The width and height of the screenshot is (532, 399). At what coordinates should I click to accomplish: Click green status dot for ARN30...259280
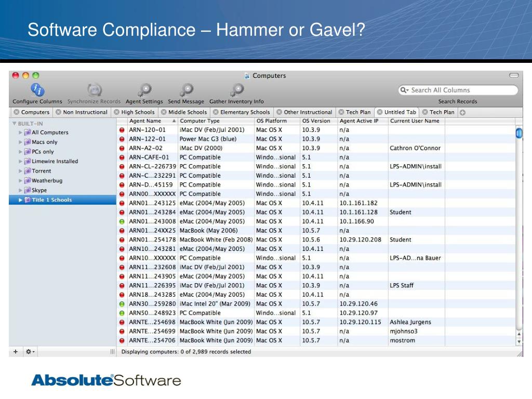(x=122, y=304)
